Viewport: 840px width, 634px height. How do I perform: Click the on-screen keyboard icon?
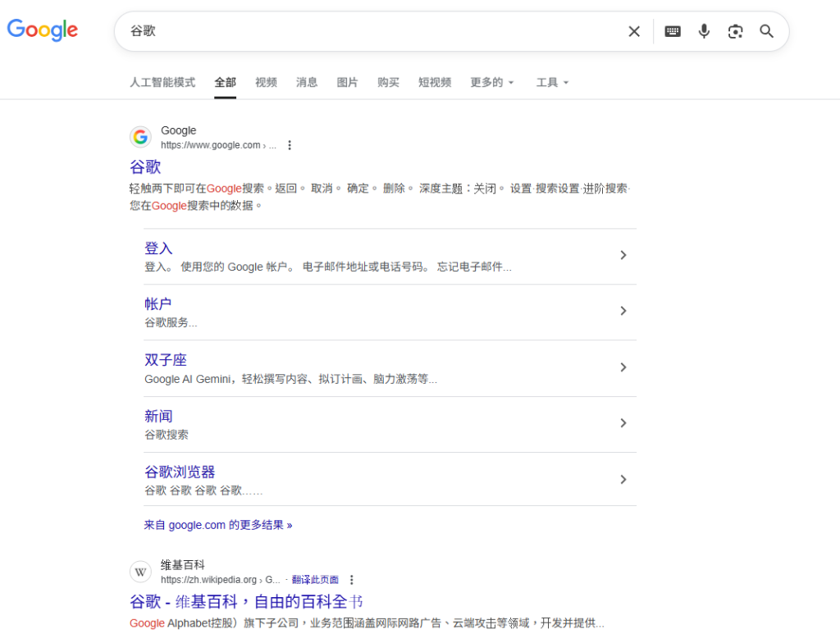(673, 30)
